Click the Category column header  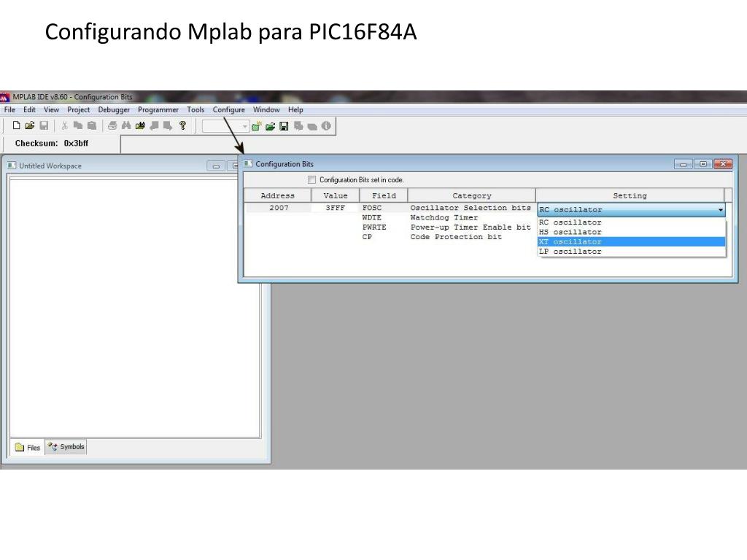(x=472, y=195)
